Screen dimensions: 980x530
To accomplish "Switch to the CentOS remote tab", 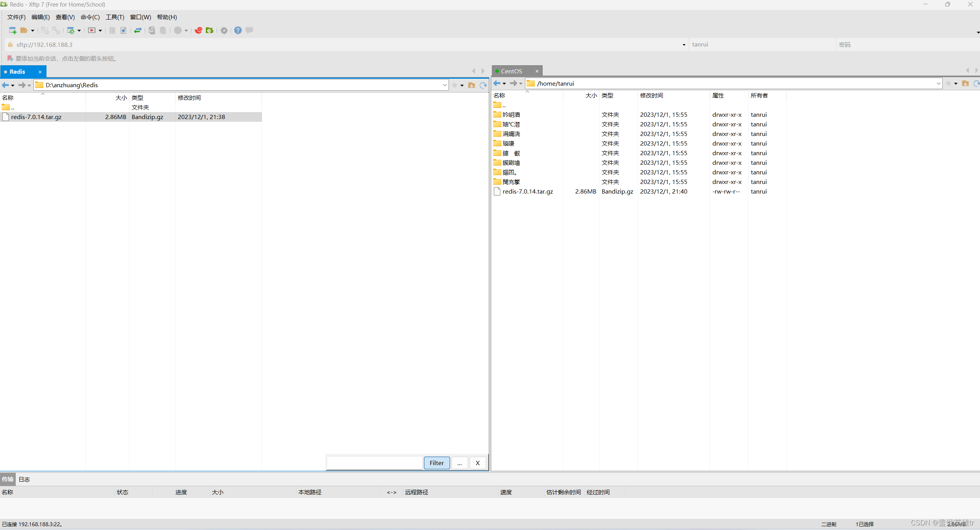I will [512, 71].
